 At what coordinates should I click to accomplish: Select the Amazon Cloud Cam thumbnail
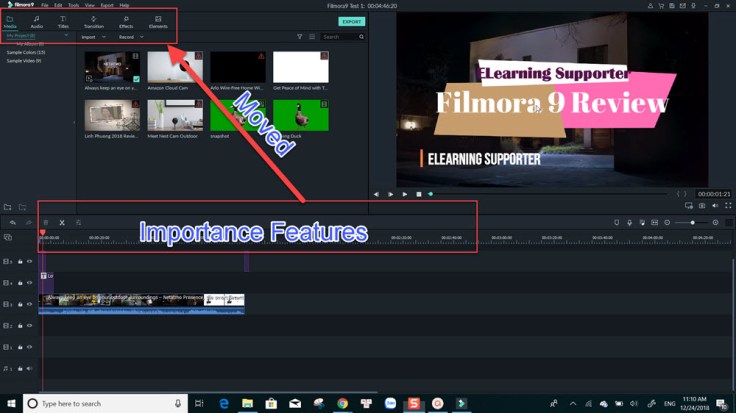click(x=175, y=67)
